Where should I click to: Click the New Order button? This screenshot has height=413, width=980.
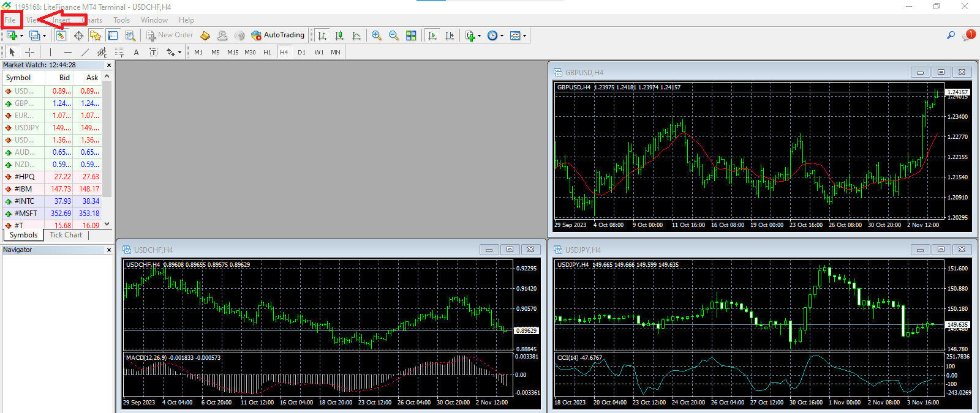coord(170,35)
